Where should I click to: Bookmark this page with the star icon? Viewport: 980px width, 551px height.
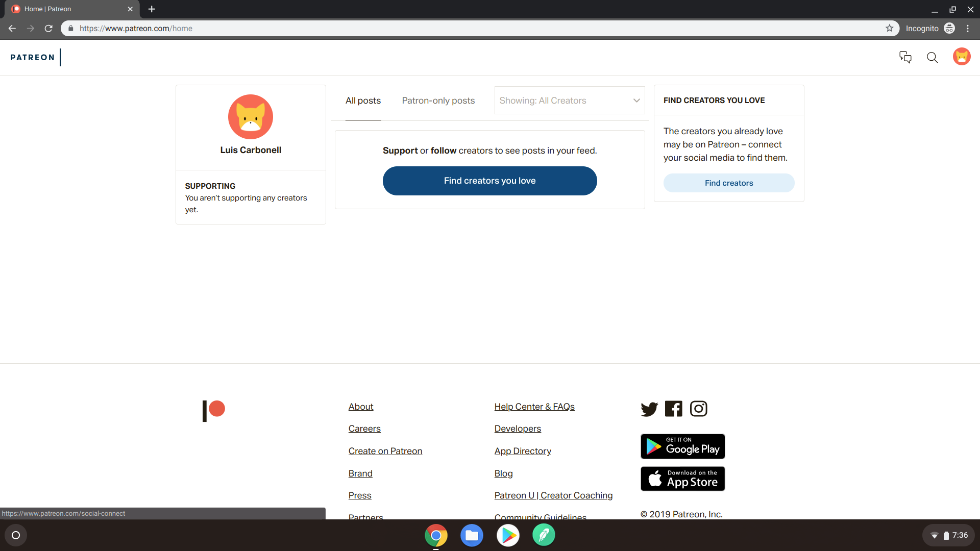pyautogui.click(x=889, y=29)
